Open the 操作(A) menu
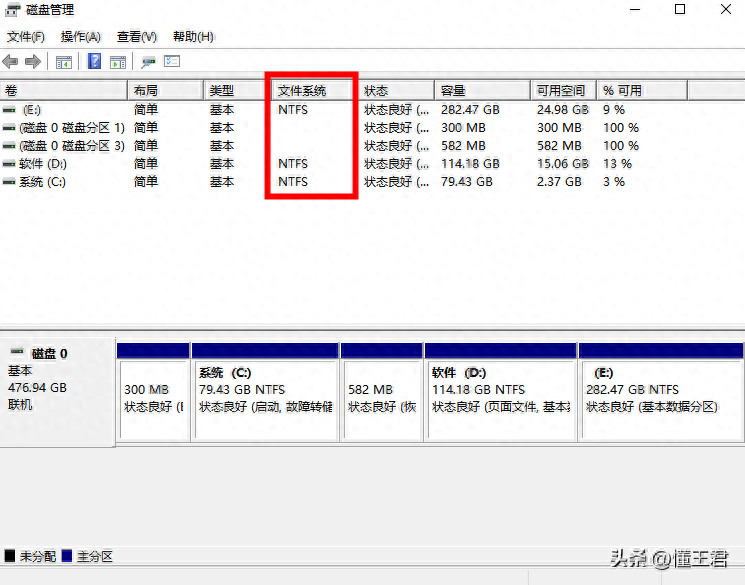The height and width of the screenshot is (585, 745). click(x=81, y=37)
